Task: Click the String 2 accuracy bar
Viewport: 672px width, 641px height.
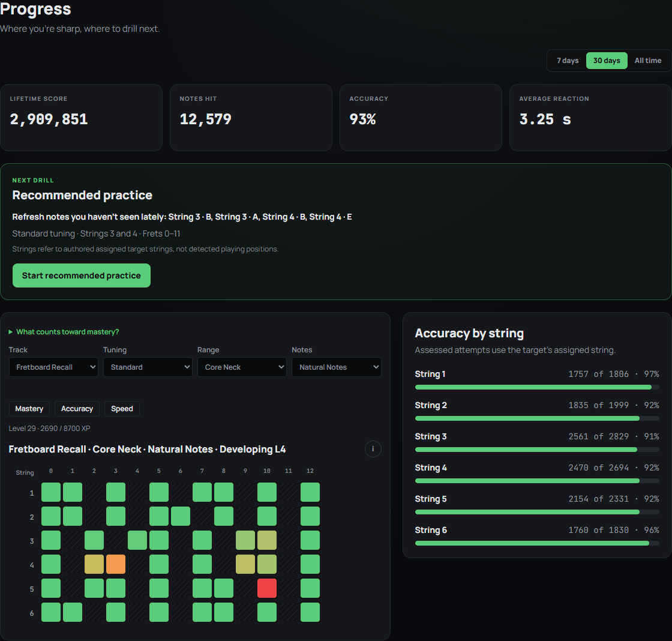Action: [x=537, y=418]
